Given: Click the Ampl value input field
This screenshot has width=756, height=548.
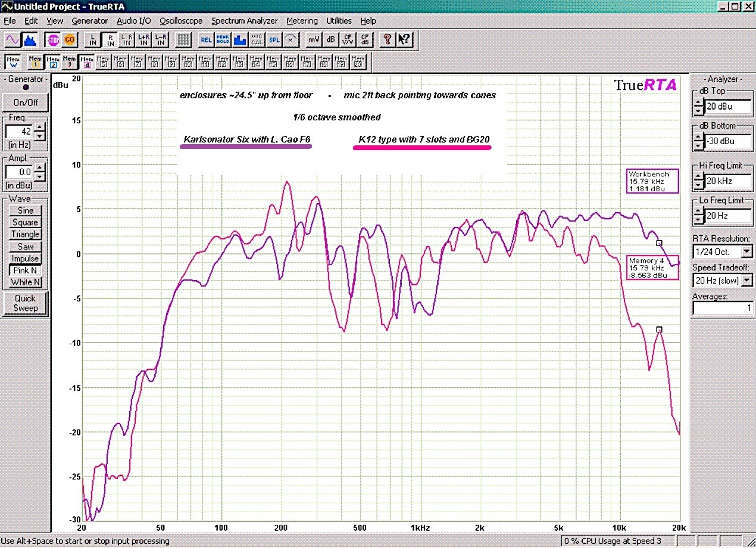Looking at the screenshot, I should tap(19, 173).
